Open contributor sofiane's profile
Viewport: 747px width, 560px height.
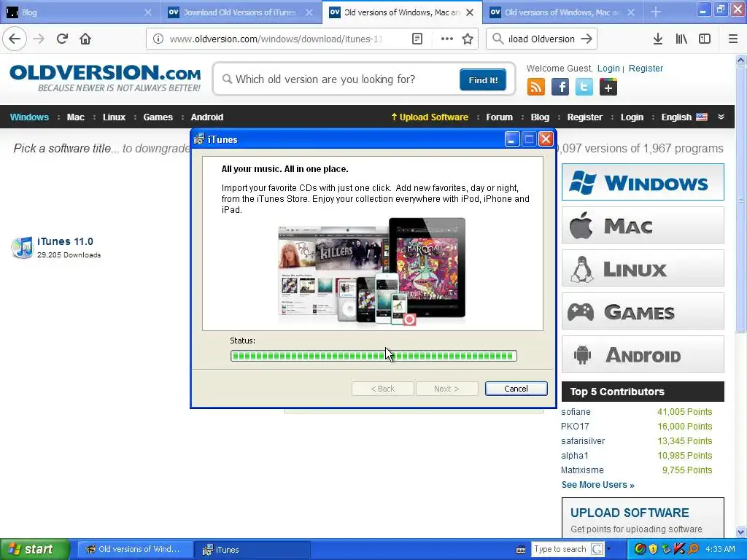(576, 412)
